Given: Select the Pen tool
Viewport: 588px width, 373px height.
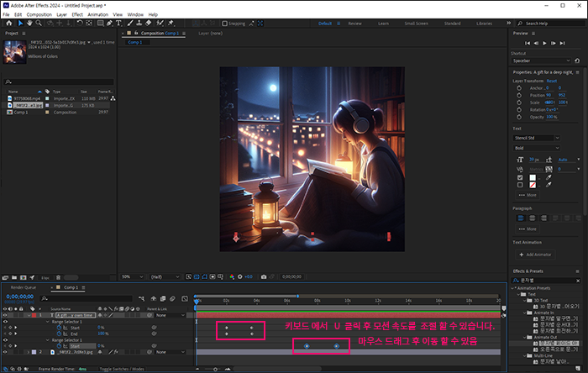Looking at the screenshot, I should 109,24.
